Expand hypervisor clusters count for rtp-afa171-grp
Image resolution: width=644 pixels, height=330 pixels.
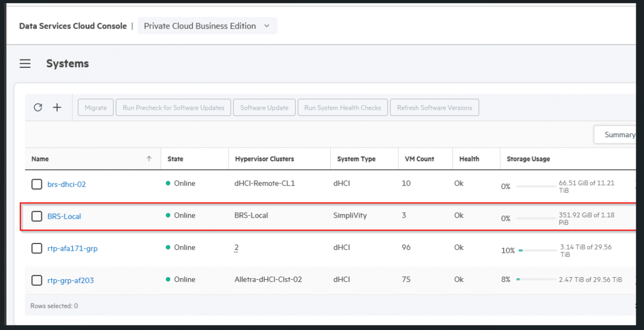236,248
